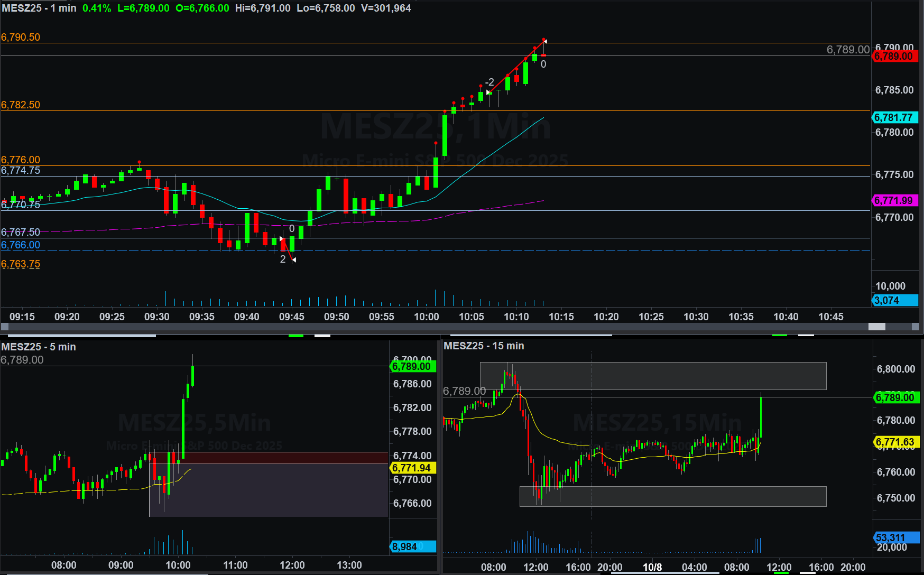
Task: Click the blue 3,074 volume tag
Action: click(x=894, y=300)
